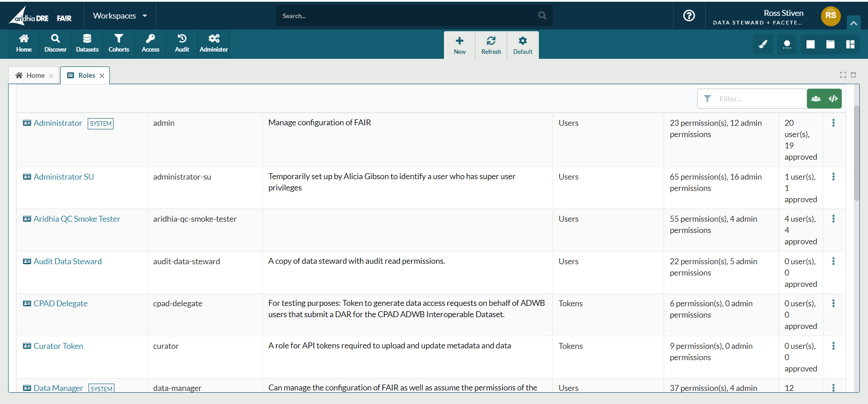Click Refresh in the toolbar

coord(491,45)
